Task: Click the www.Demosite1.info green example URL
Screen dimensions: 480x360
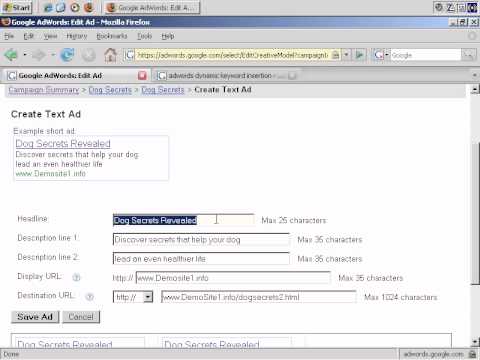Action: click(x=51, y=173)
